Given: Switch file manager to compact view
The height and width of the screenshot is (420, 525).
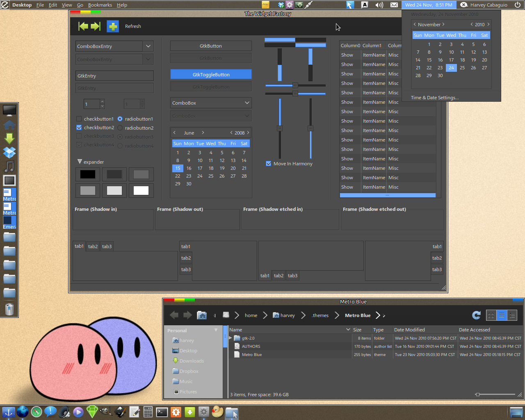Looking at the screenshot, I should click(x=512, y=315).
